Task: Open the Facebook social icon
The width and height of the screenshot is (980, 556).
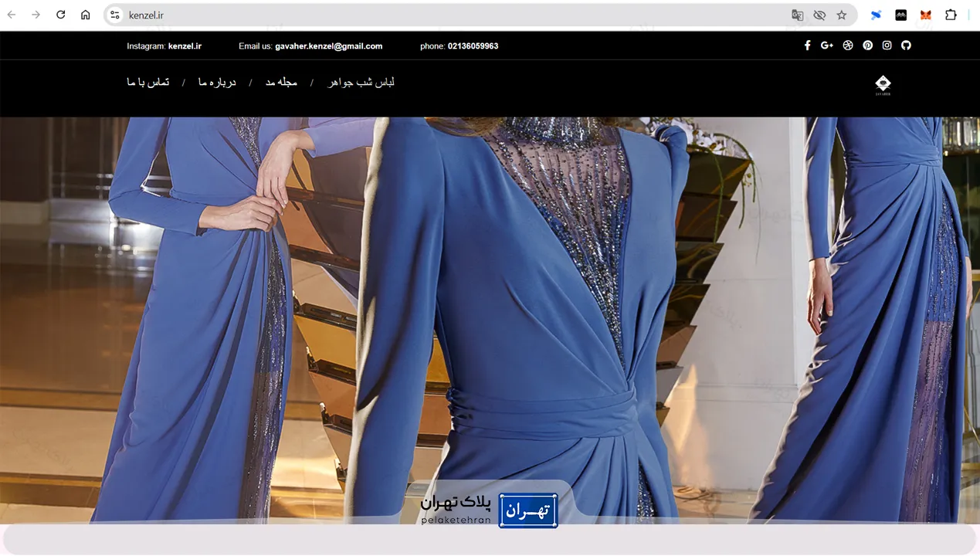Action: coord(807,46)
